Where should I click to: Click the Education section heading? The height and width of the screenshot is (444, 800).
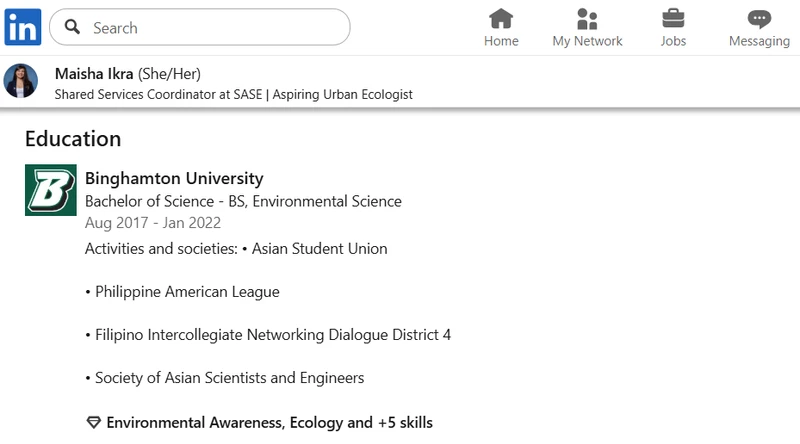(x=73, y=139)
